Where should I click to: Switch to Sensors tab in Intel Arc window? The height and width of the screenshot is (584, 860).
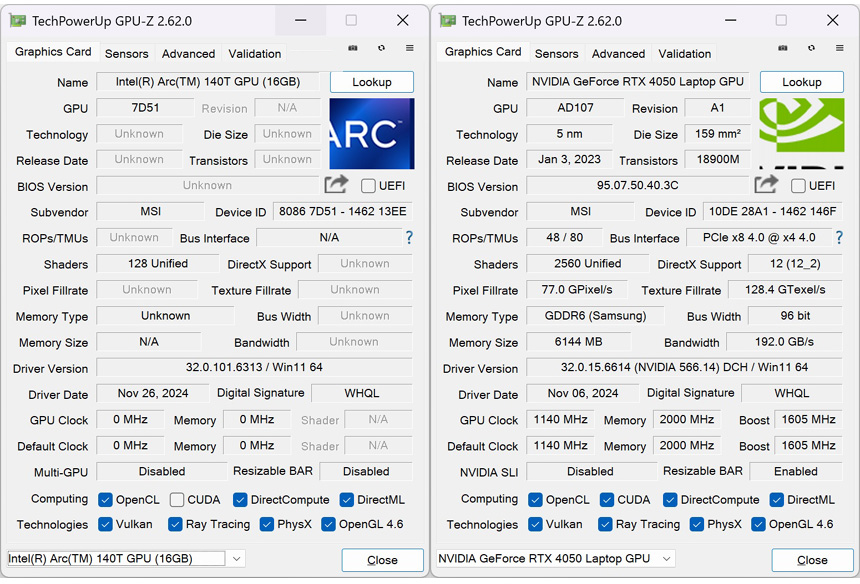tap(126, 54)
